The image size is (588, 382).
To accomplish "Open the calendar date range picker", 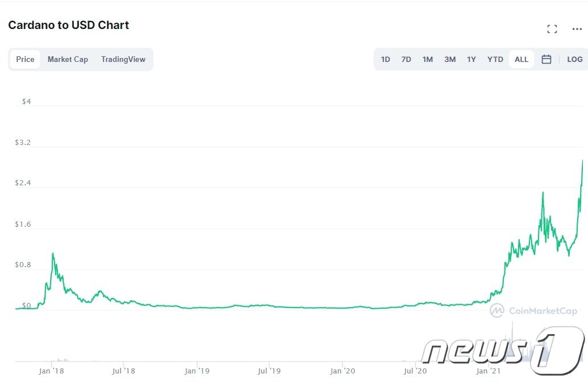I will coord(546,59).
